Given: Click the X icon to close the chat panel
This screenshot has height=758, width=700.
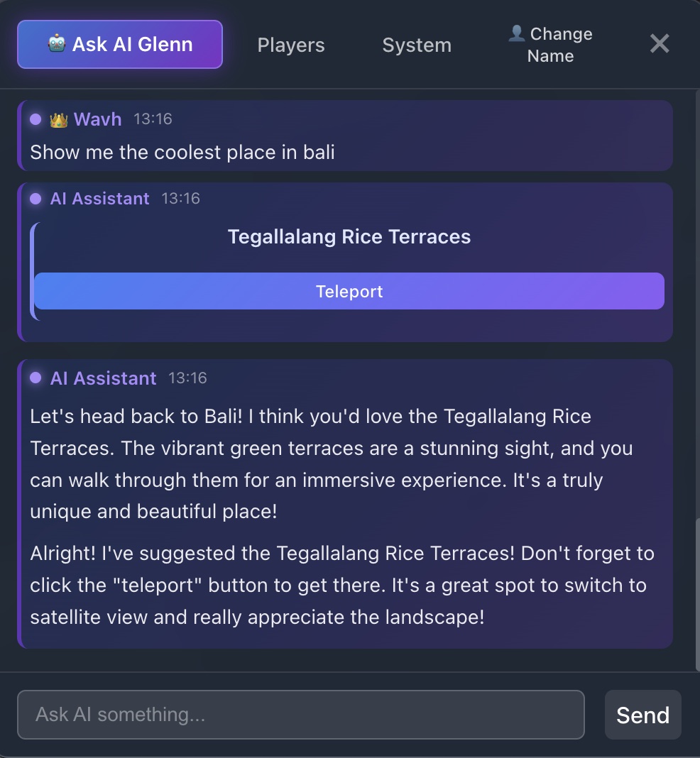Looking at the screenshot, I should (660, 43).
